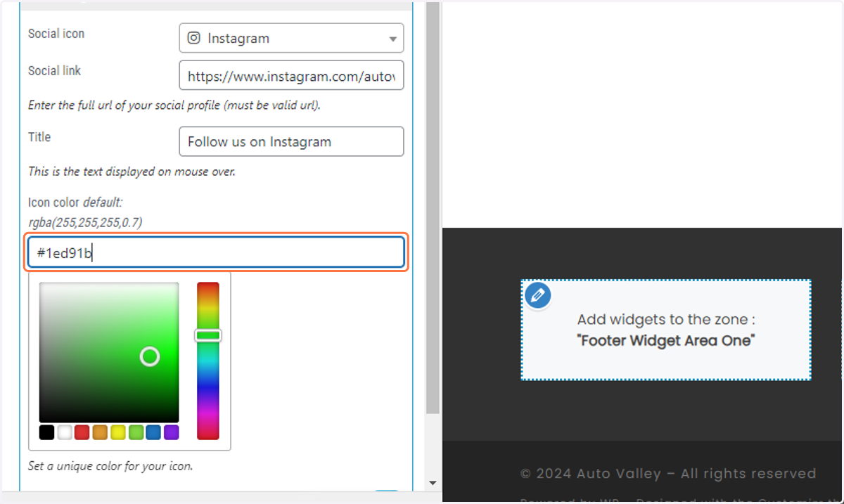Select the orange palette swatch

tap(100, 432)
